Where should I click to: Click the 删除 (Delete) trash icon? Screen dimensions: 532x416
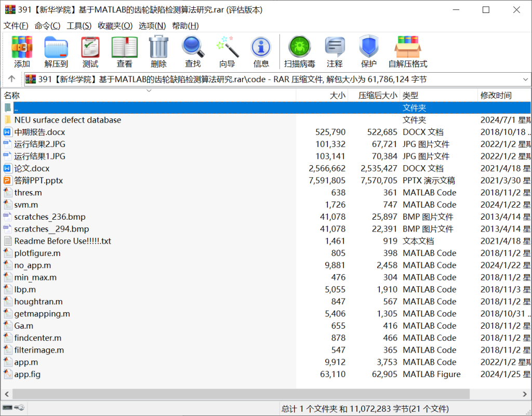[x=158, y=47]
